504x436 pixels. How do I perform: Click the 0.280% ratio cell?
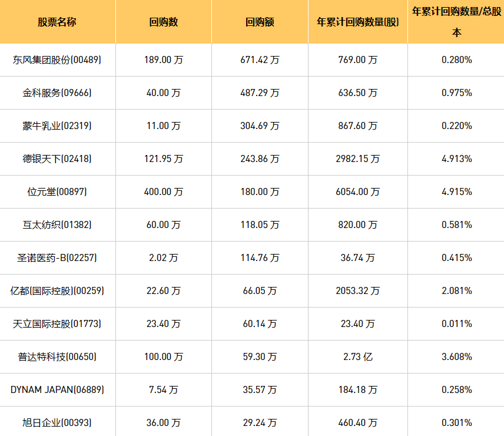coord(456,60)
